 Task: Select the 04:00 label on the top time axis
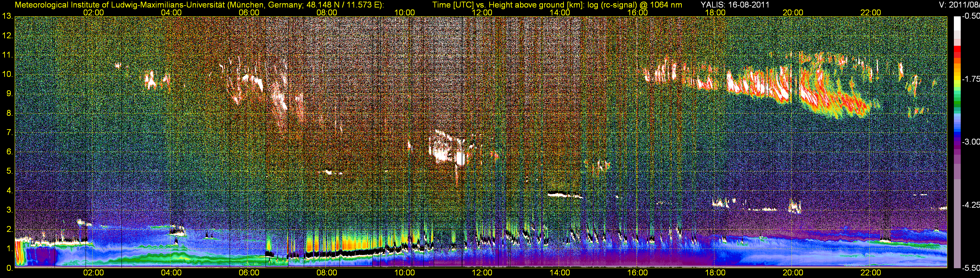[171, 12]
